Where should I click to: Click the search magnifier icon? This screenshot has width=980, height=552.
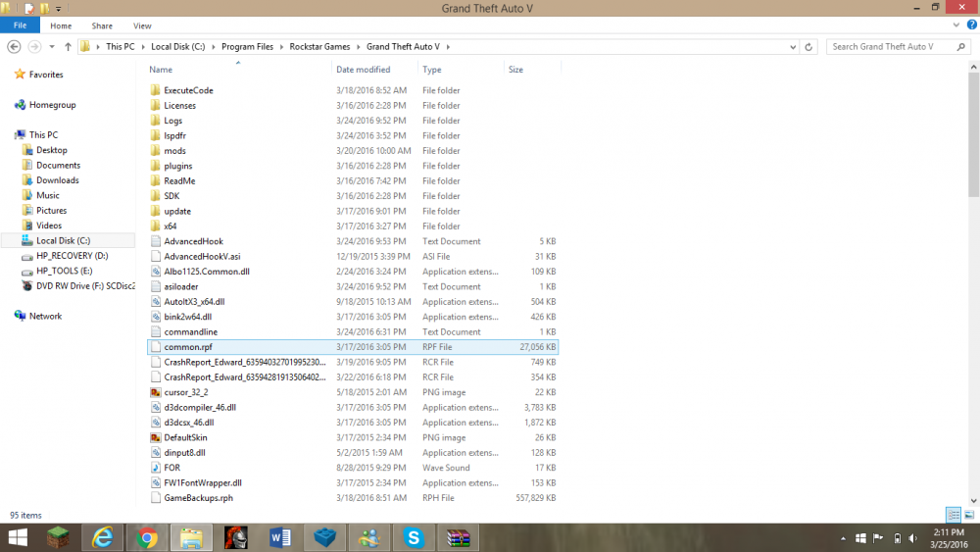[960, 47]
